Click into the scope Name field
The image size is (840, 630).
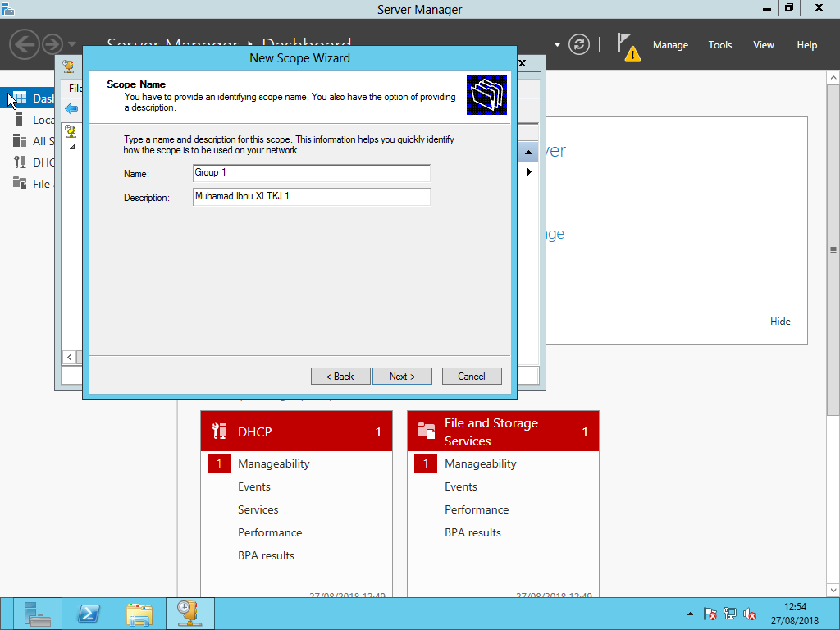tap(311, 173)
